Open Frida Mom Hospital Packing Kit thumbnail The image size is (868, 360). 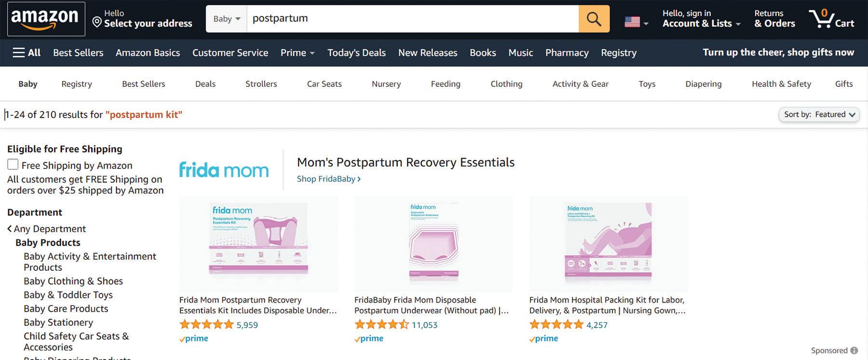[608, 244]
